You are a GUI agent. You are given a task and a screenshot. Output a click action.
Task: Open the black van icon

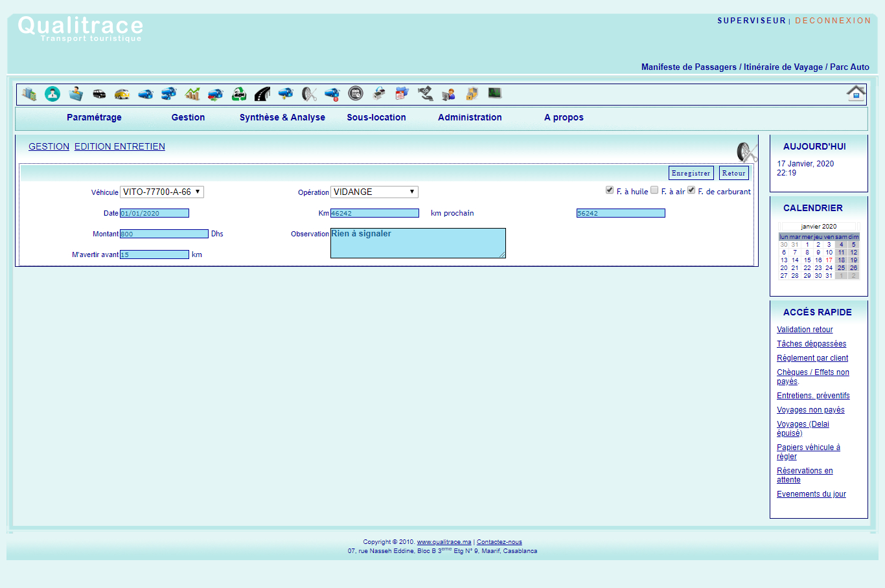coord(99,94)
